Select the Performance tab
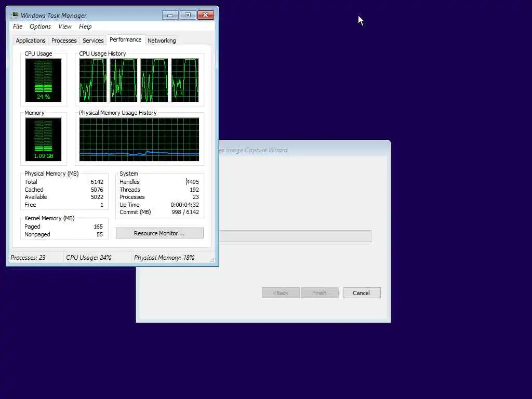This screenshot has height=399, width=532. tap(126, 39)
